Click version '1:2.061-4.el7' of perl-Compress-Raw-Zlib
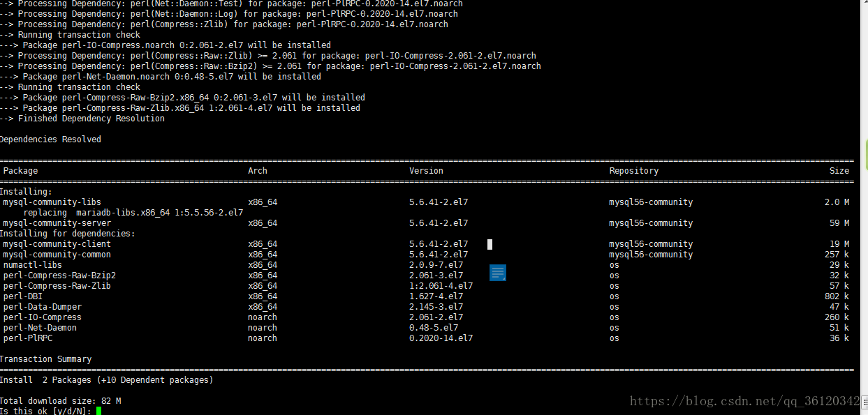This screenshot has width=868, height=415. click(441, 286)
